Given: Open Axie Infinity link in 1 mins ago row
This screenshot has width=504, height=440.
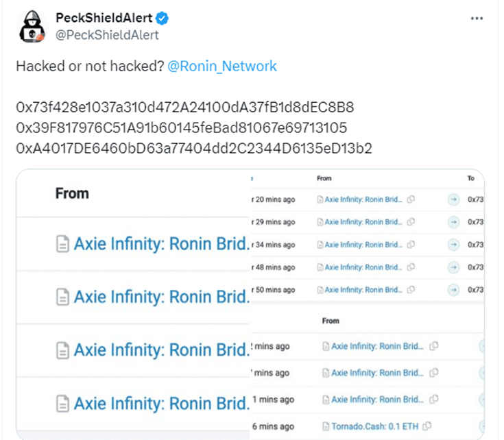Looking at the screenshot, I should pos(377,400).
